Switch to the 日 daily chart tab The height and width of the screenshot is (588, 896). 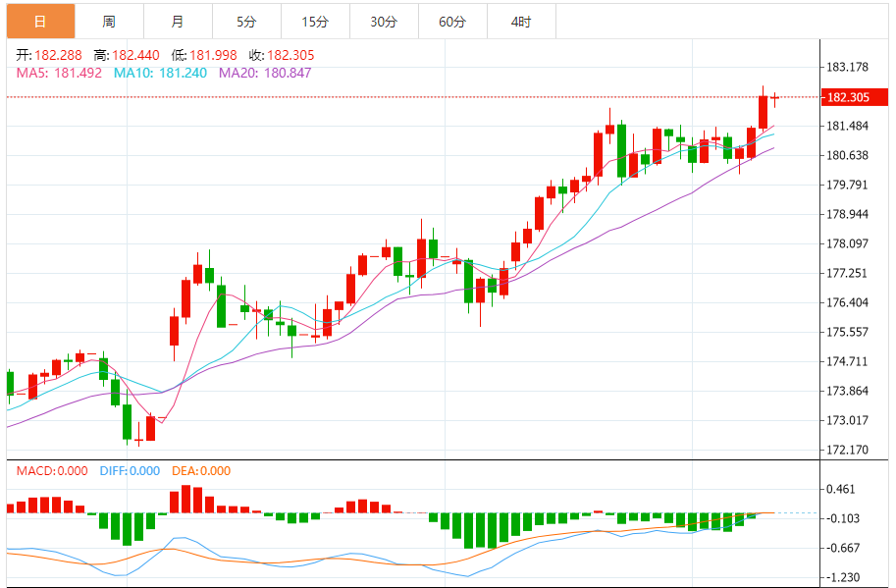[x=39, y=21]
